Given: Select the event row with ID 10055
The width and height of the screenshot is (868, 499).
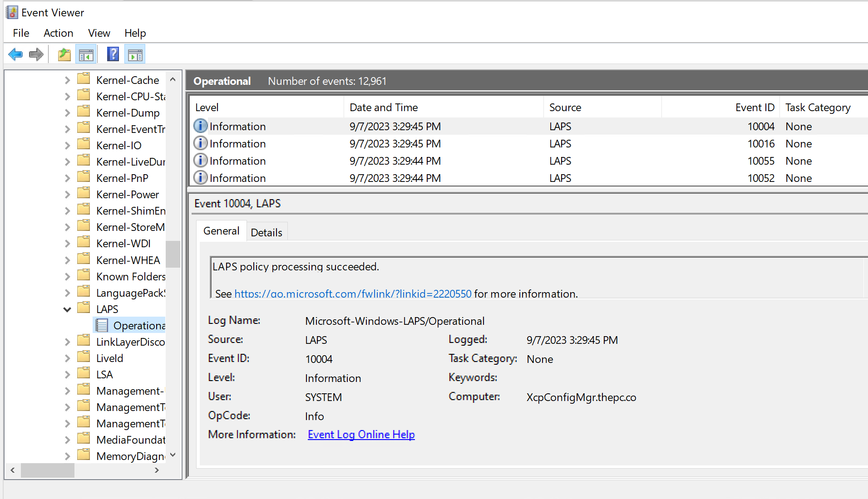Looking at the screenshot, I should coord(528,161).
